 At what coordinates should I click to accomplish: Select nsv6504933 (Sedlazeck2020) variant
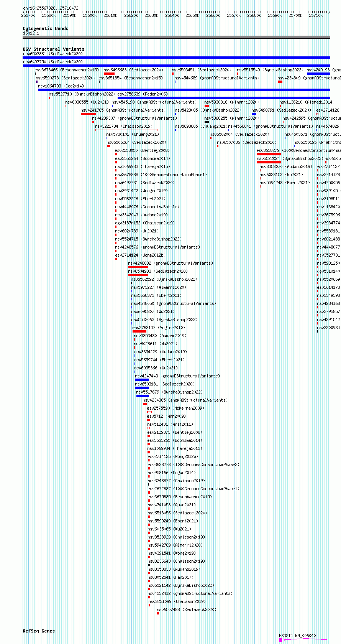pos(158,271)
